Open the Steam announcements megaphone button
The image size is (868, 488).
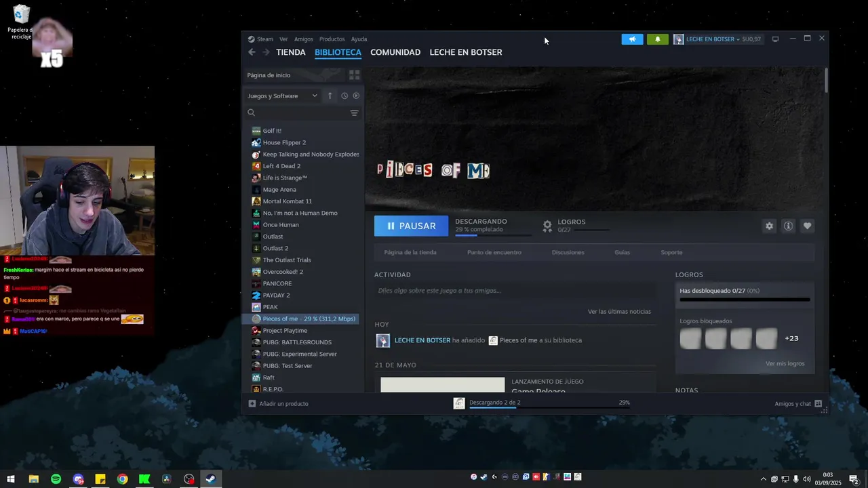click(632, 39)
